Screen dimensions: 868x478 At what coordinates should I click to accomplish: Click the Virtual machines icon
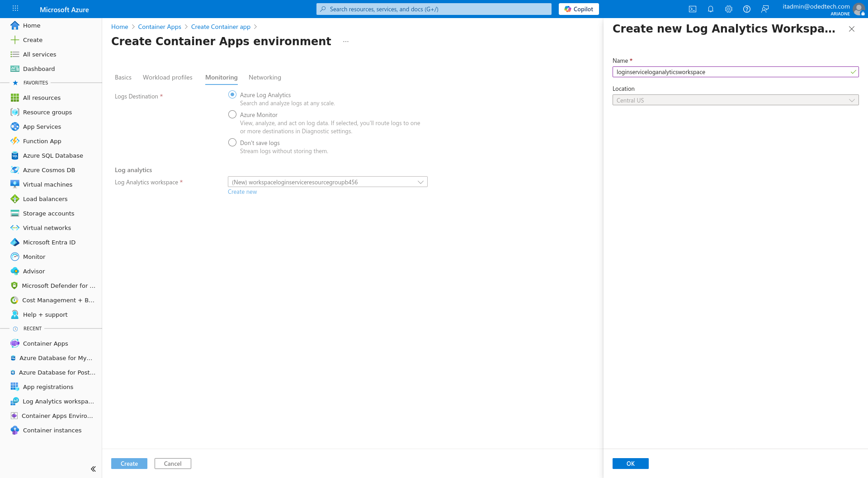(x=15, y=184)
